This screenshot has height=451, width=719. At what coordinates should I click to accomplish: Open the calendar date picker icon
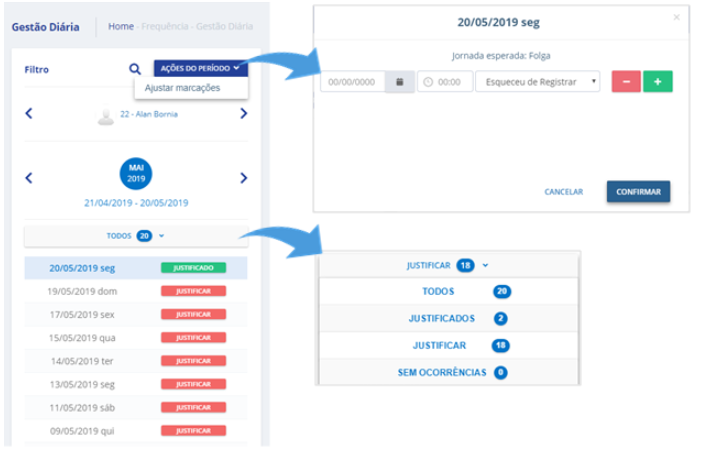click(x=400, y=82)
